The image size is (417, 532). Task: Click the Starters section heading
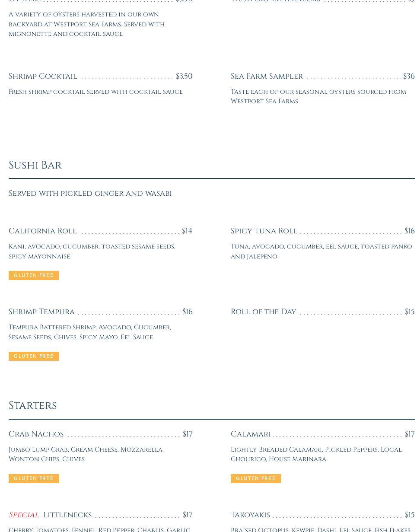33,406
